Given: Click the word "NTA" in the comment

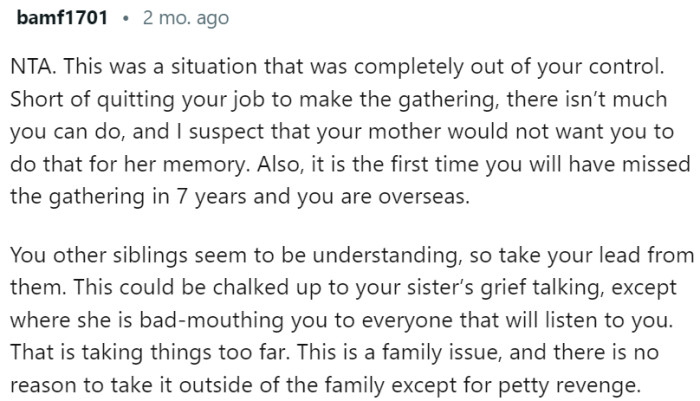Looking at the screenshot, I should pos(31,71).
